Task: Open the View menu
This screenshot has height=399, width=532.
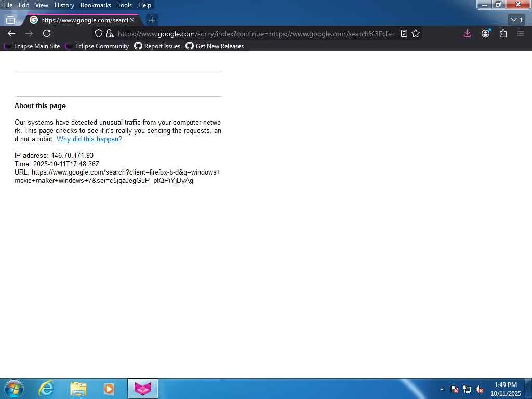Action: pyautogui.click(x=42, y=5)
